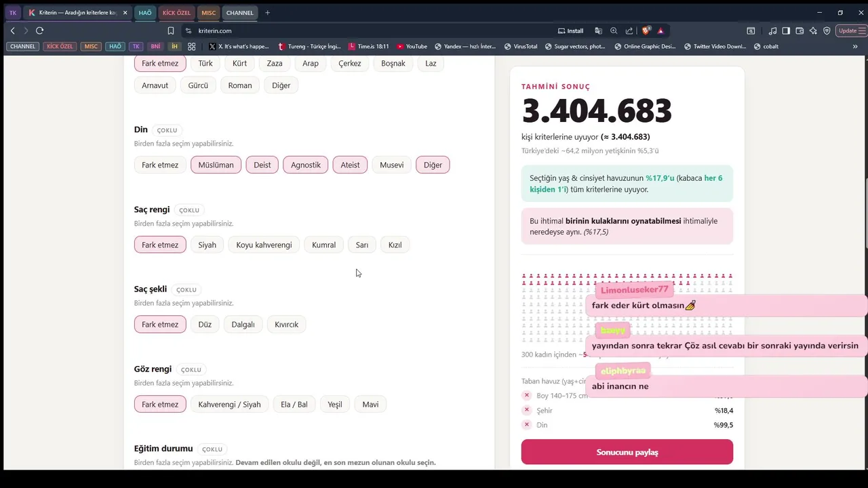This screenshot has width=868, height=488.
Task: Open Brave Shields lion icon
Action: tap(646, 30)
